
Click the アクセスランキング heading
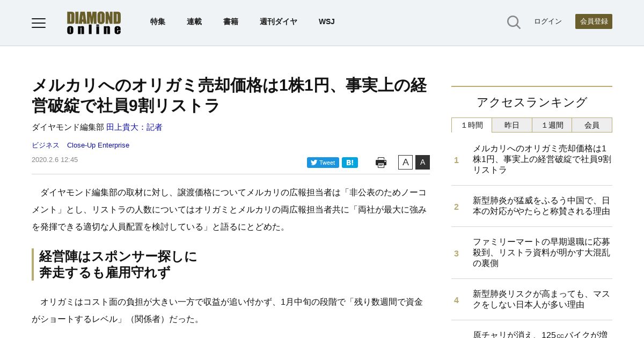[x=532, y=102]
